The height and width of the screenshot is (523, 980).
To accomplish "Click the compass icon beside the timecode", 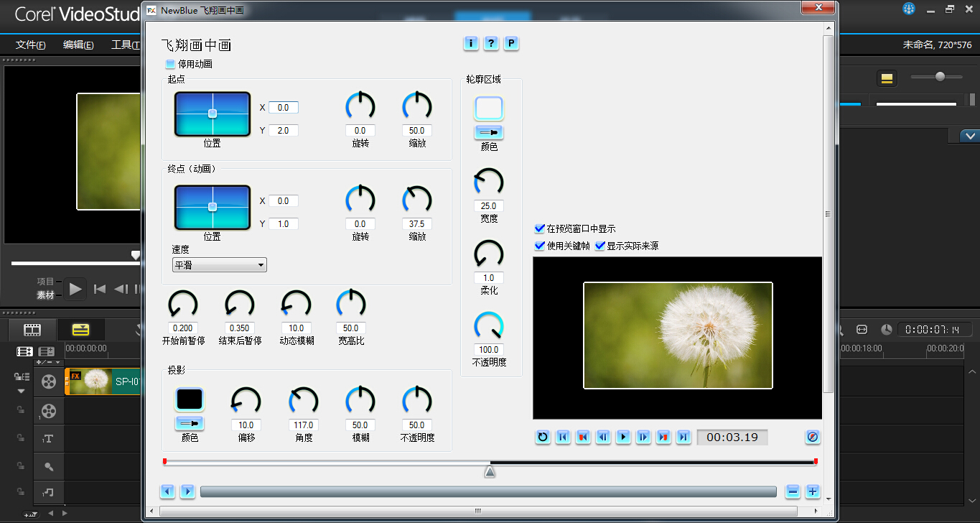I will coord(813,437).
